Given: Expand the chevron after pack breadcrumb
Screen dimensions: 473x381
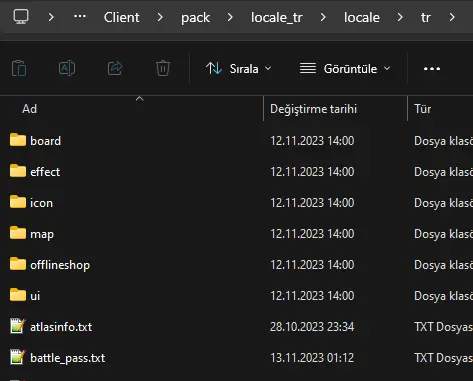Looking at the screenshot, I should (x=230, y=17).
